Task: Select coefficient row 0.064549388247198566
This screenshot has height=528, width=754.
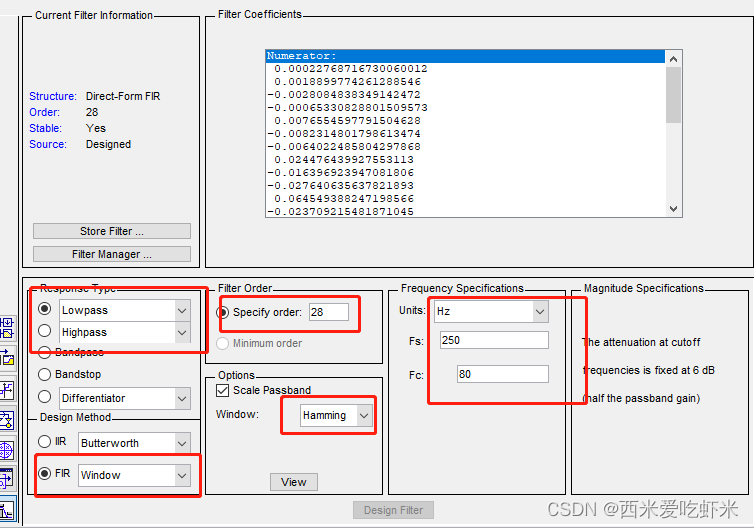Action: [465, 199]
